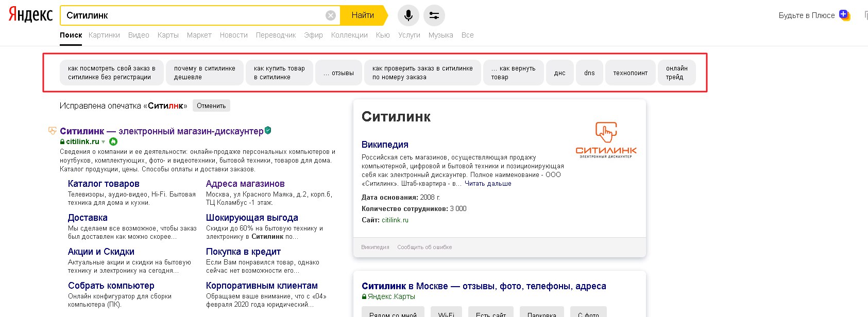Viewport: 868px width, 317px height.
Task: Switch to the Картинки tab
Action: click(x=104, y=35)
